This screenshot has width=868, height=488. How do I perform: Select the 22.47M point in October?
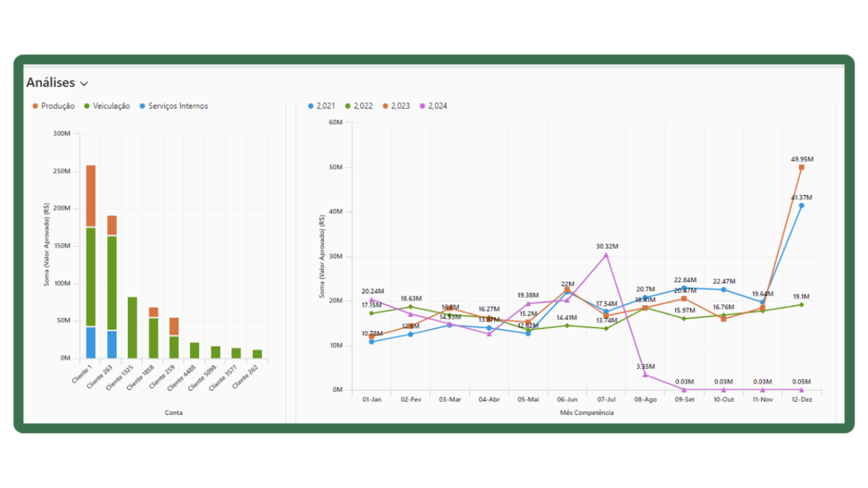click(723, 290)
